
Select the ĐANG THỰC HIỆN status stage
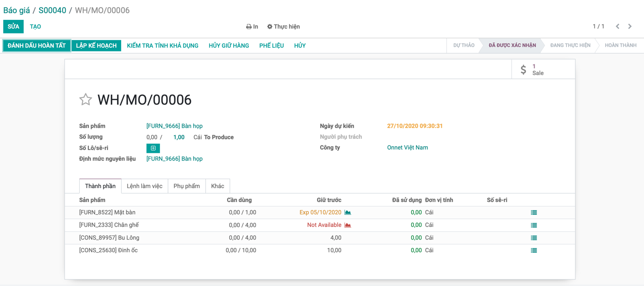point(570,46)
